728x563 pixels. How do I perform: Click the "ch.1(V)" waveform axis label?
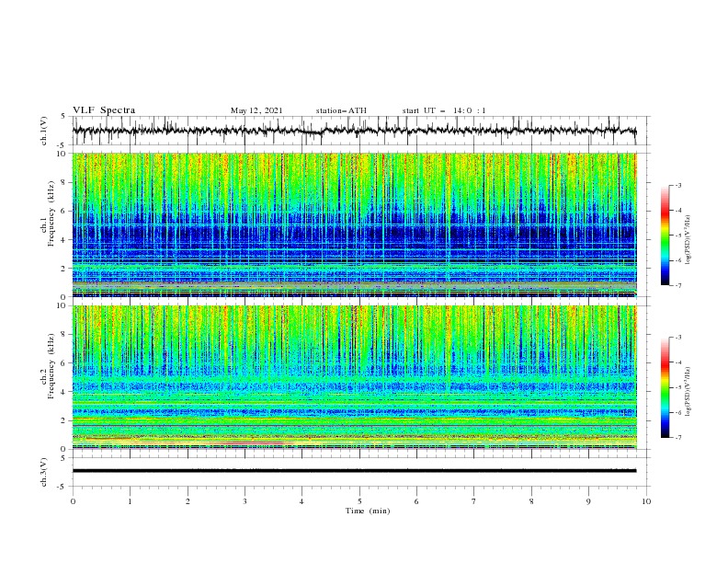(x=44, y=131)
